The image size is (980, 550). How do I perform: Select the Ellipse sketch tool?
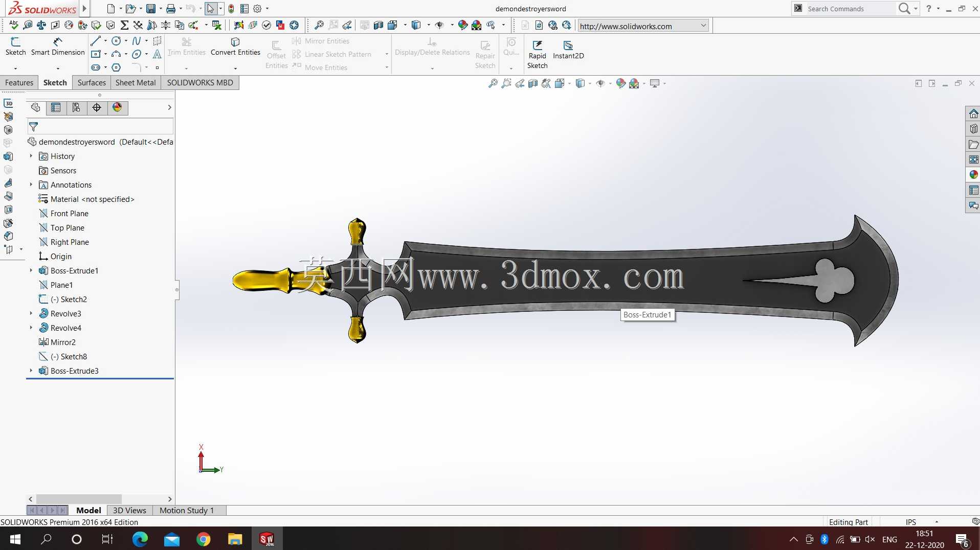[x=137, y=54]
